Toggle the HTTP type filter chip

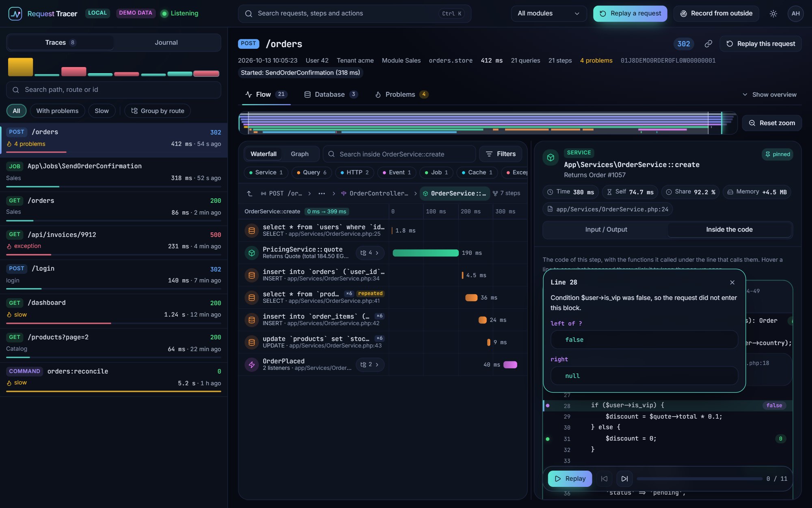point(355,172)
